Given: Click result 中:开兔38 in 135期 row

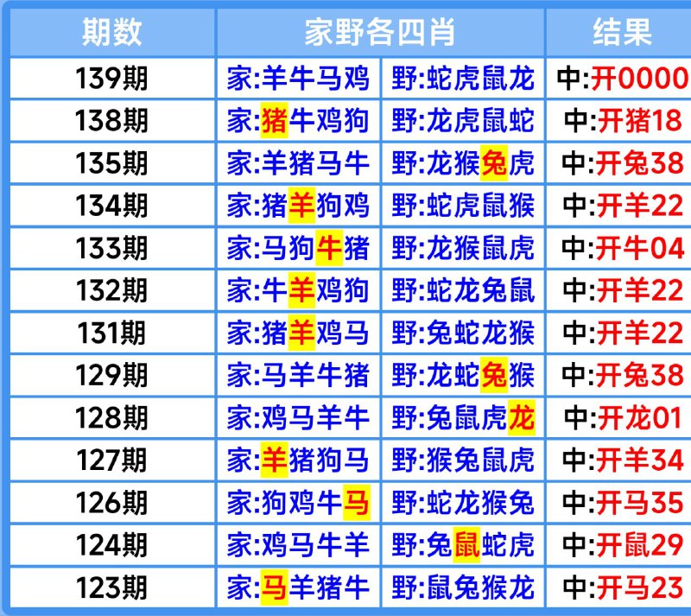Looking at the screenshot, I should [618, 163].
